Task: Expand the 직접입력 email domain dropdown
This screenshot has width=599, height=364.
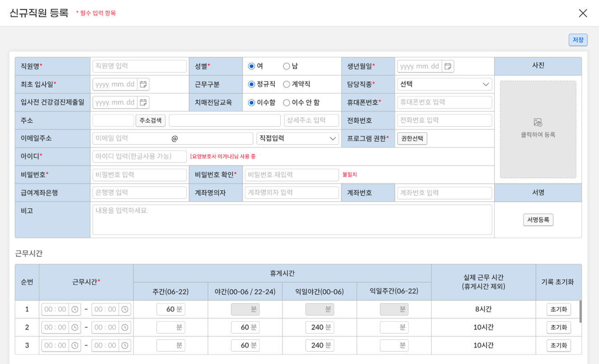Action: (x=298, y=139)
